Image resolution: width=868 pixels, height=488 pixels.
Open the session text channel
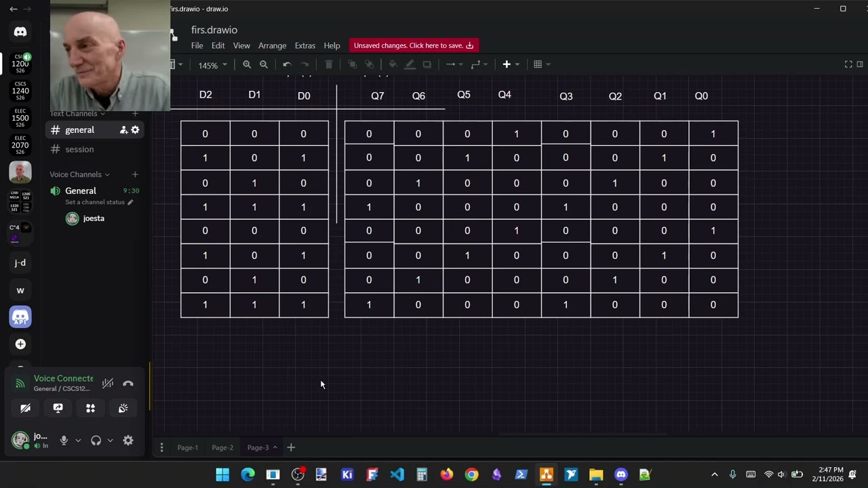click(x=95, y=149)
